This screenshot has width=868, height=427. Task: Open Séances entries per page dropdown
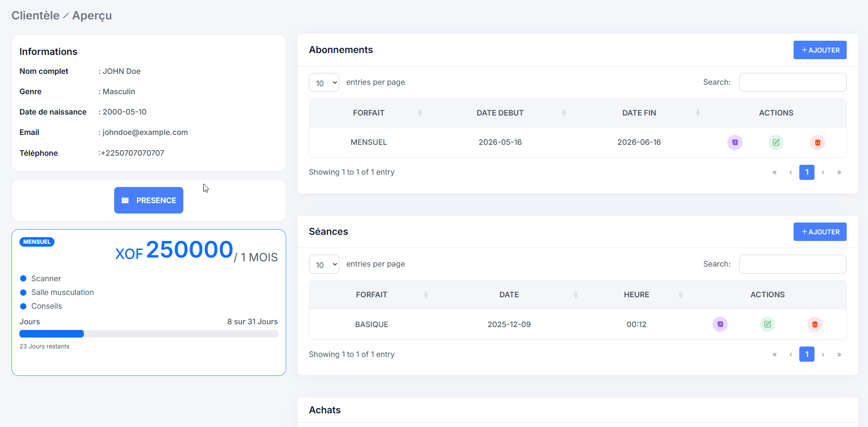tap(324, 264)
